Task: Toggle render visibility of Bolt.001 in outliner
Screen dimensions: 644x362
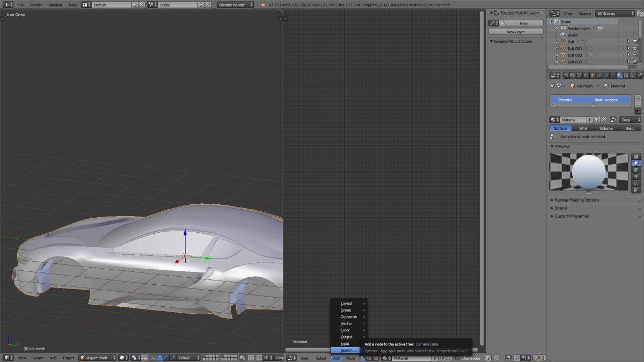Action: coord(635,48)
